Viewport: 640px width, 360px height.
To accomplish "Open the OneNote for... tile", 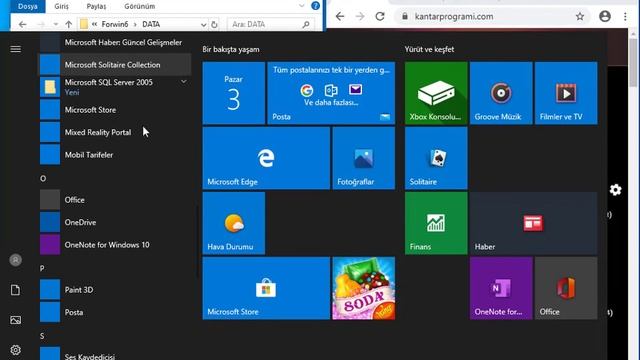I will [x=501, y=288].
